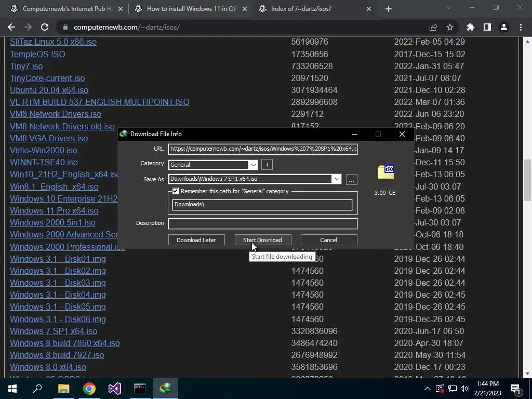
Task: Open the Chrome profile avatar icon
Action: pyautogui.click(x=504, y=27)
